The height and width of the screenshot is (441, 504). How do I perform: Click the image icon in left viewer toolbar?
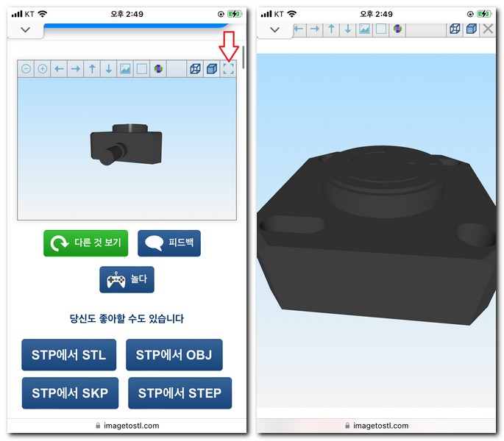pos(125,69)
